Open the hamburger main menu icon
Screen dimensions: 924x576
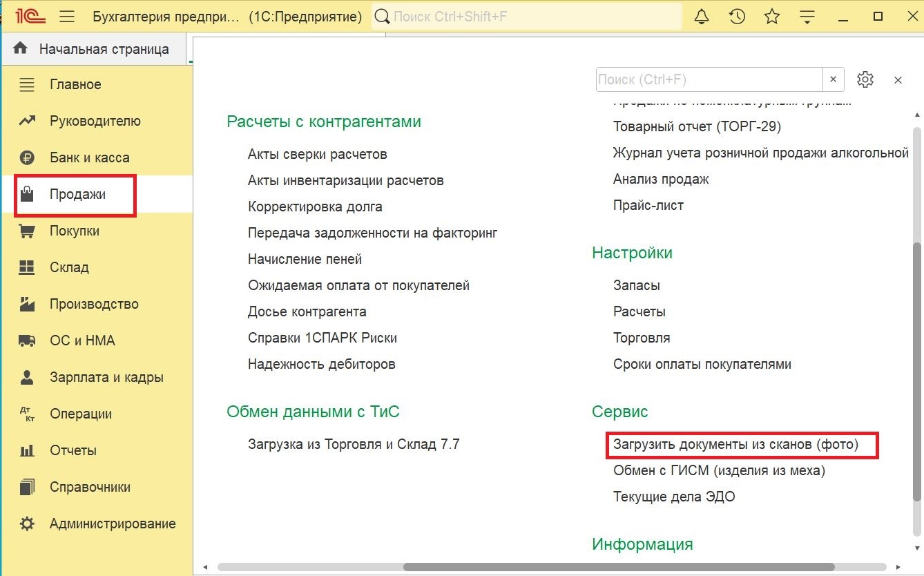66,16
